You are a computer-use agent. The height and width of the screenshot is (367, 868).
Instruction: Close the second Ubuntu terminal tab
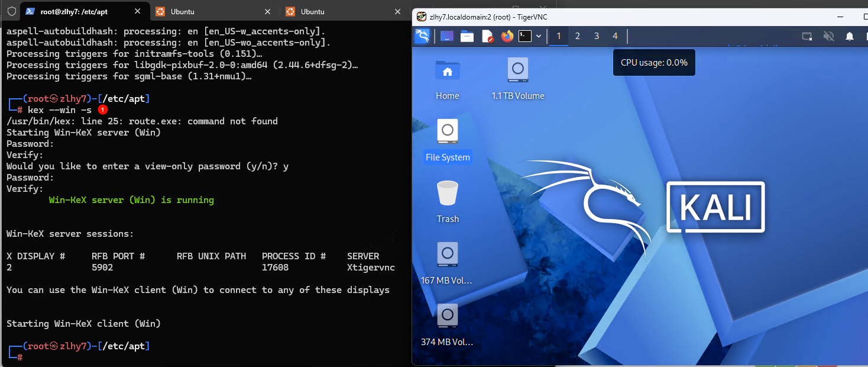[397, 11]
